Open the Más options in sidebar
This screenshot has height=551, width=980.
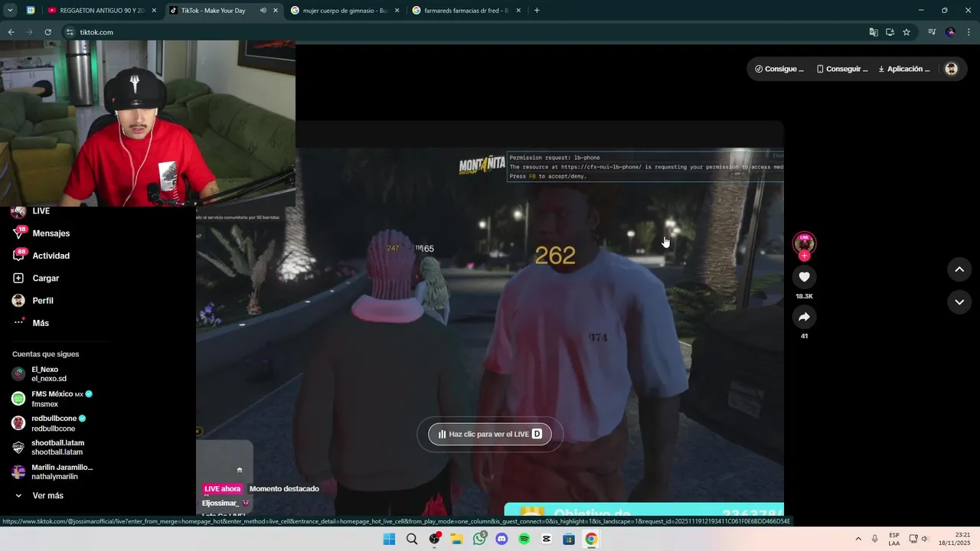[31, 323]
